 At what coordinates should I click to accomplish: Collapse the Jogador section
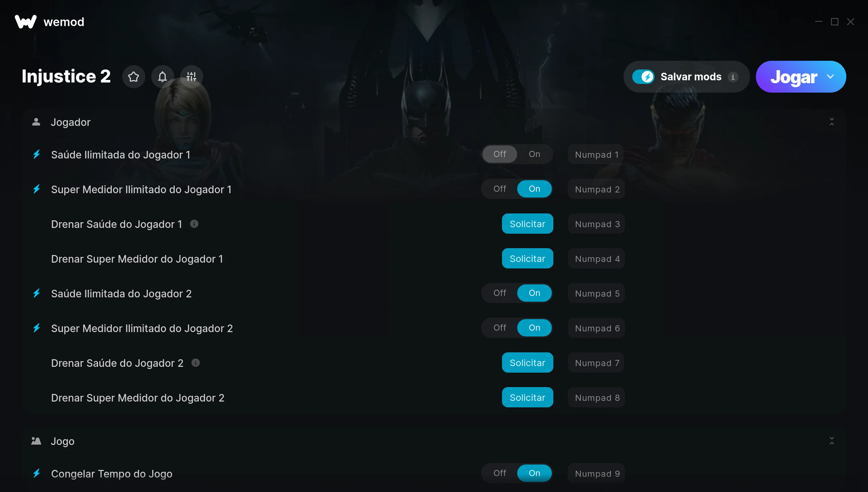click(x=832, y=122)
